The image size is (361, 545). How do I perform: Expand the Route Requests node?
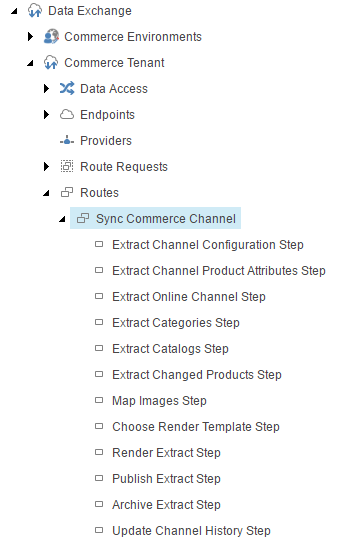point(46,166)
